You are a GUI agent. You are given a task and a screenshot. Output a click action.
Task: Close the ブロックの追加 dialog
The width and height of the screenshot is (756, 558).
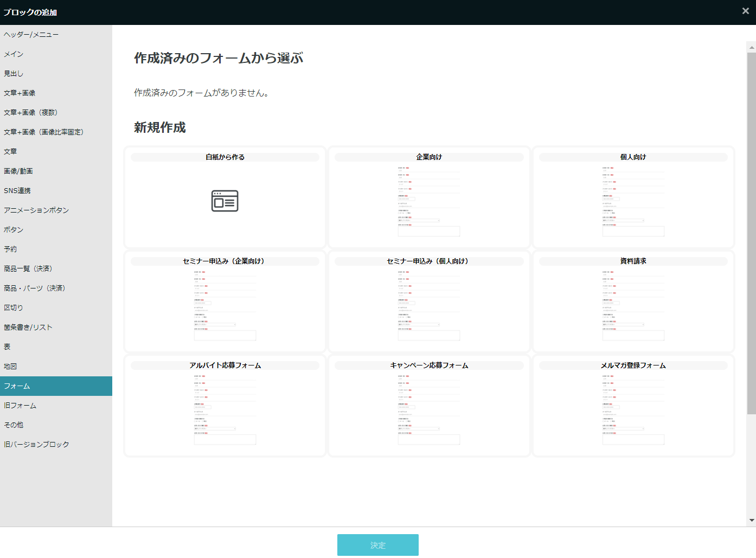point(745,11)
